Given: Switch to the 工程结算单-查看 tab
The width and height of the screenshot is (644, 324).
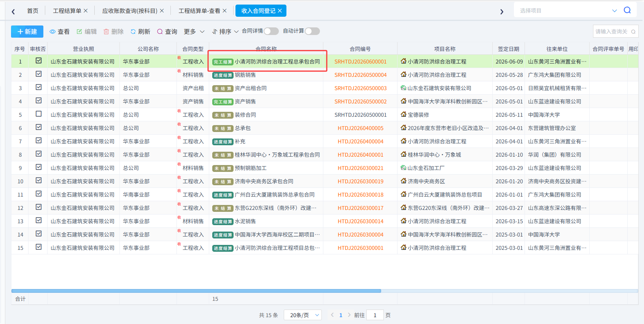Looking at the screenshot, I should [199, 11].
